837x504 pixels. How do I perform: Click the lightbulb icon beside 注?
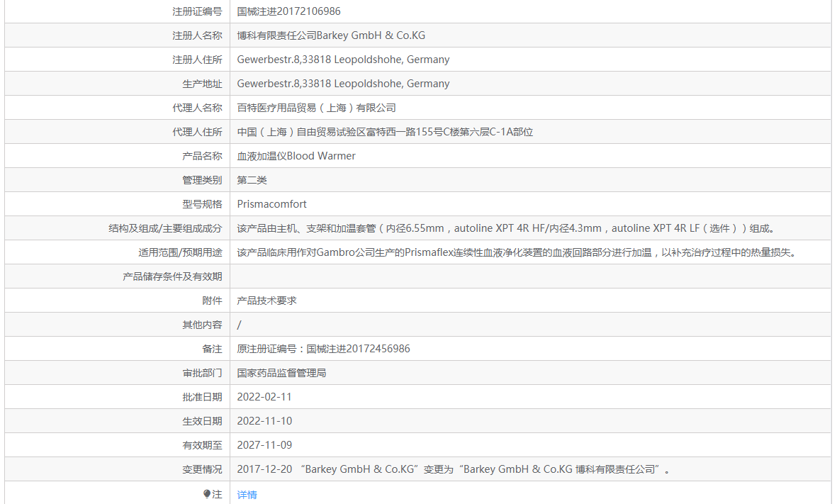(x=207, y=494)
